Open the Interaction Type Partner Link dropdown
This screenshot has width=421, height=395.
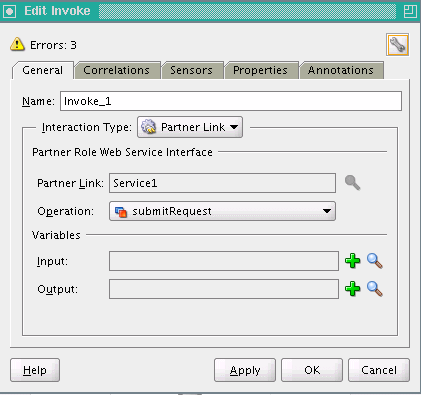pyautogui.click(x=190, y=127)
